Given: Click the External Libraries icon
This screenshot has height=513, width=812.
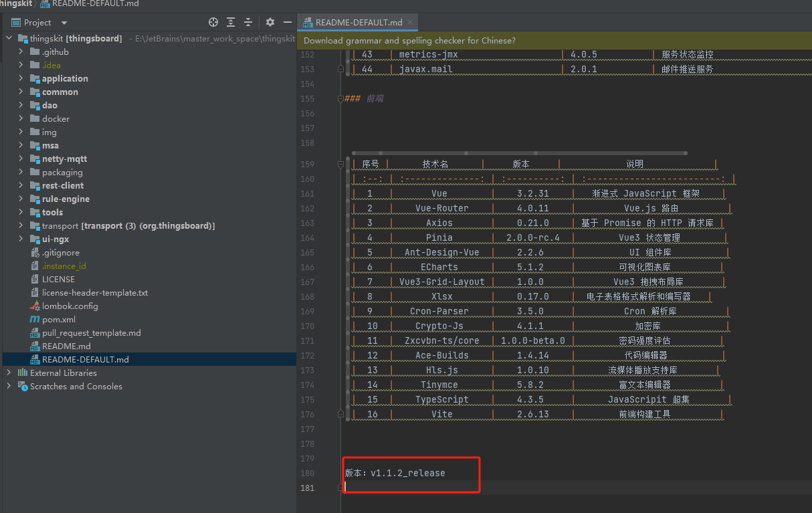Looking at the screenshot, I should pyautogui.click(x=23, y=373).
